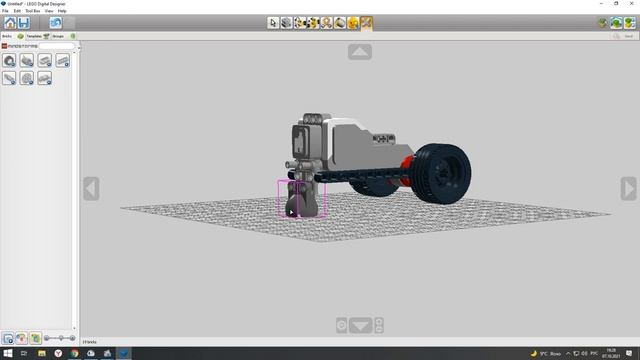Open the Help menu
640x360 pixels.
pos(62,11)
